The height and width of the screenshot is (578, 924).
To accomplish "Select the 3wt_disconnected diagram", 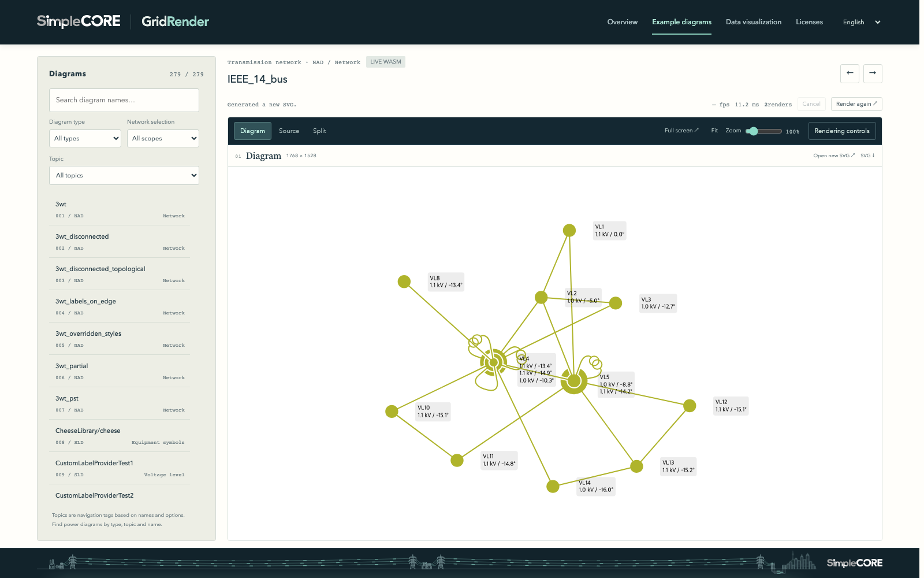I will pyautogui.click(x=120, y=242).
